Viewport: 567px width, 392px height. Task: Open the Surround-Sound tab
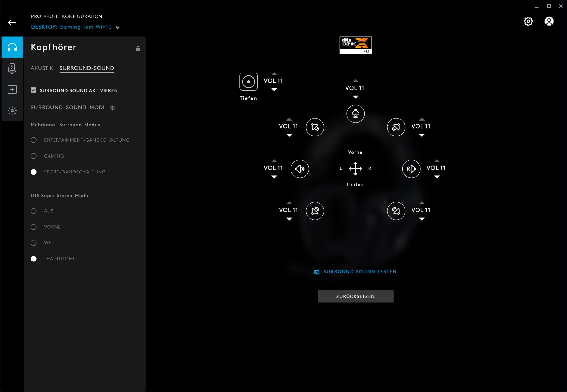point(87,68)
